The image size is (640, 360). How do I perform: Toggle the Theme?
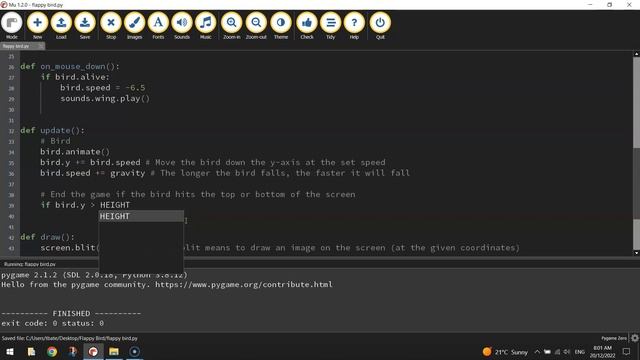pyautogui.click(x=281, y=26)
